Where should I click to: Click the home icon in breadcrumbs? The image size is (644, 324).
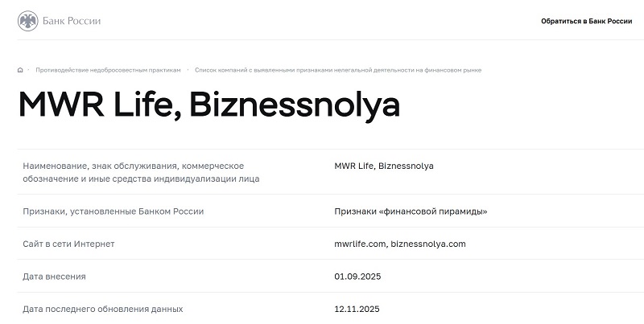20,70
